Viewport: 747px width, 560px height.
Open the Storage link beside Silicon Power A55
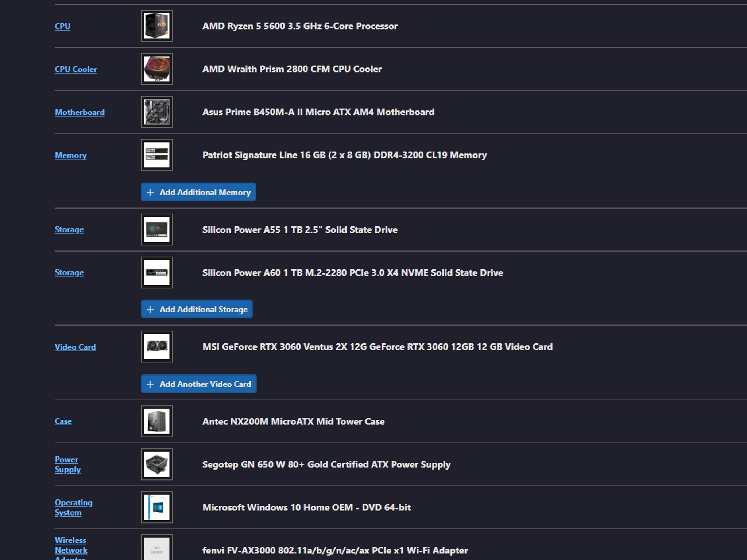(69, 230)
